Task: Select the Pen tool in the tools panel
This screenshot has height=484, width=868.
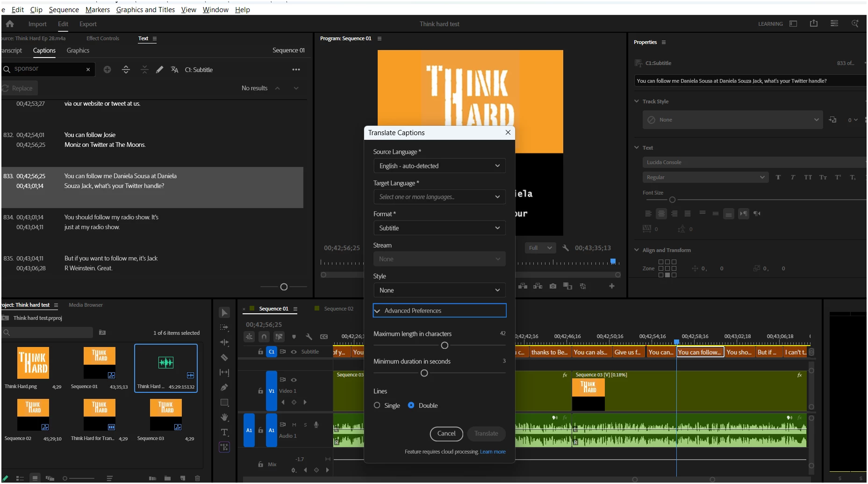Action: point(224,387)
